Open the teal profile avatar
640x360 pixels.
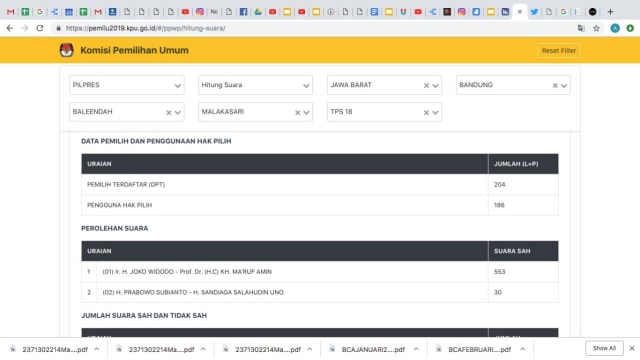point(615,28)
